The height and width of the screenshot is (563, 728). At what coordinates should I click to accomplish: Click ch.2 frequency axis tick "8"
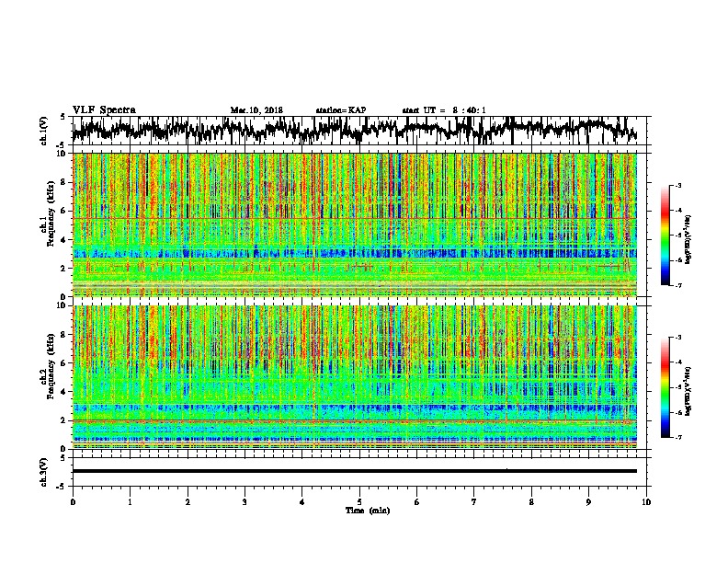63,335
